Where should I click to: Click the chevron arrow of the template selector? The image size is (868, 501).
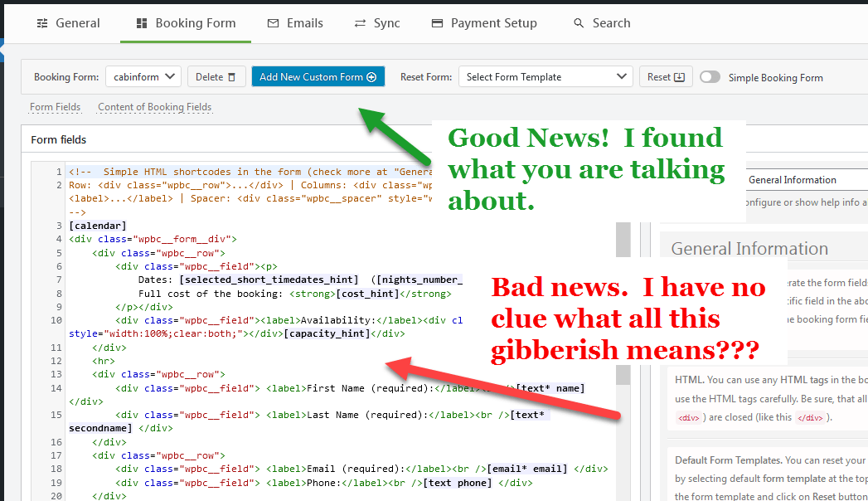pos(622,76)
